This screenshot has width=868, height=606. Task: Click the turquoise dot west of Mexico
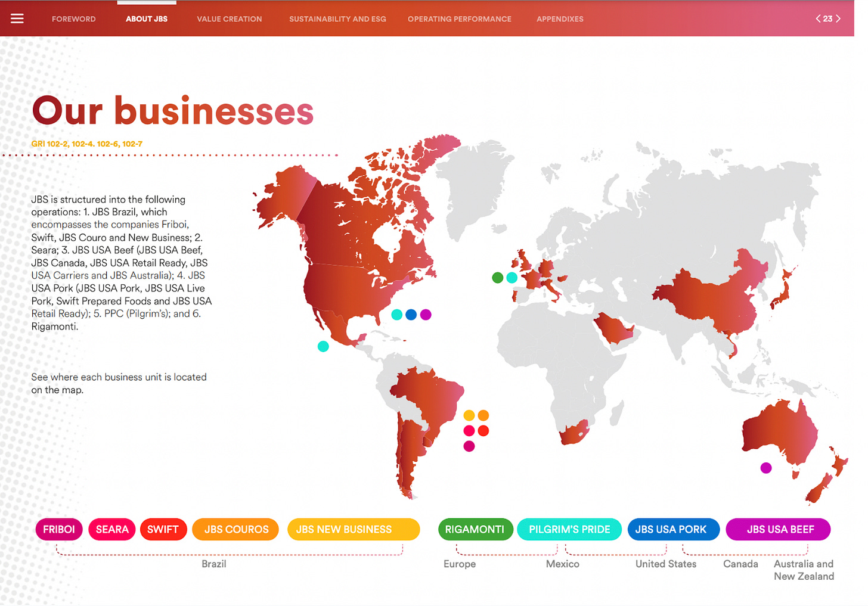(x=323, y=346)
